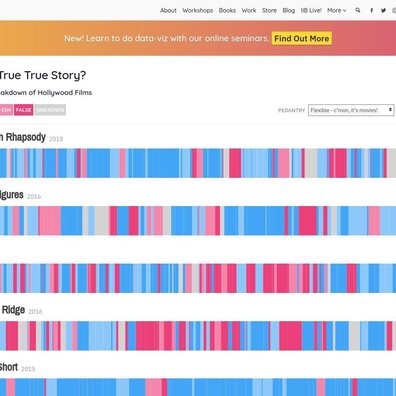Open the Pedantry level dropdown
The width and height of the screenshot is (396, 396).
(x=351, y=110)
